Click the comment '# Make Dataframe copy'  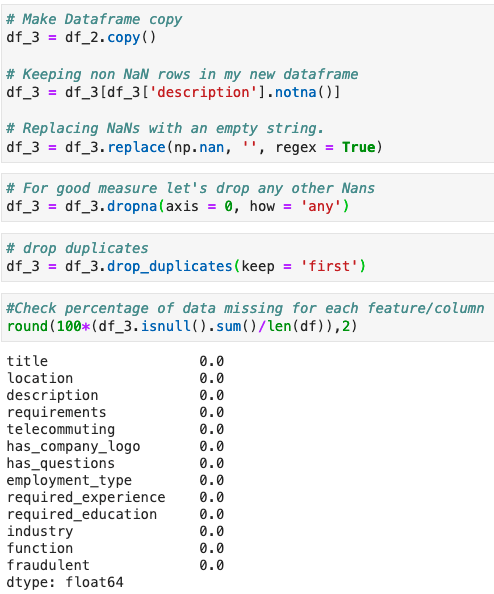[x=94, y=19]
